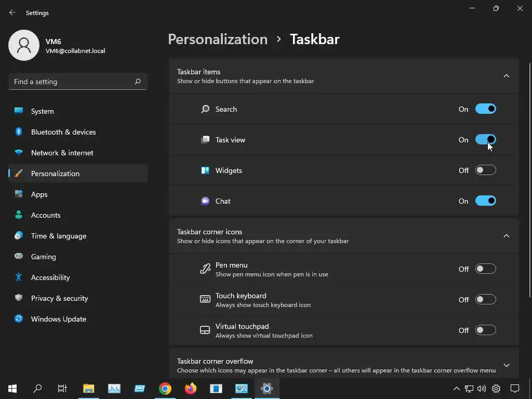Click the magnifier icon in Find a setting

(137, 82)
